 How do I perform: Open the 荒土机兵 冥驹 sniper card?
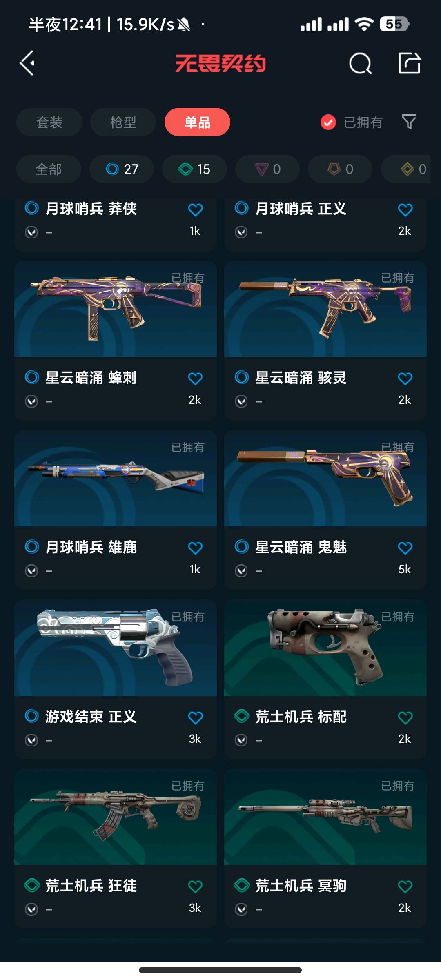pos(325,848)
